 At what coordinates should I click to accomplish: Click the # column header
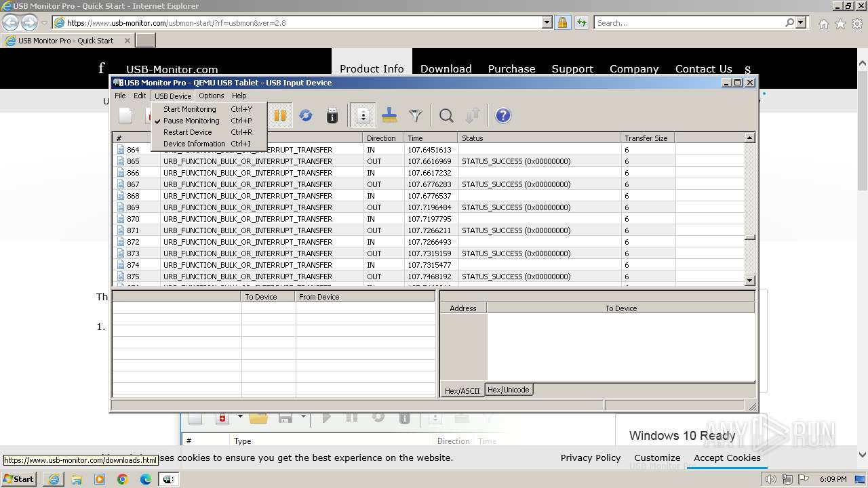(136, 138)
